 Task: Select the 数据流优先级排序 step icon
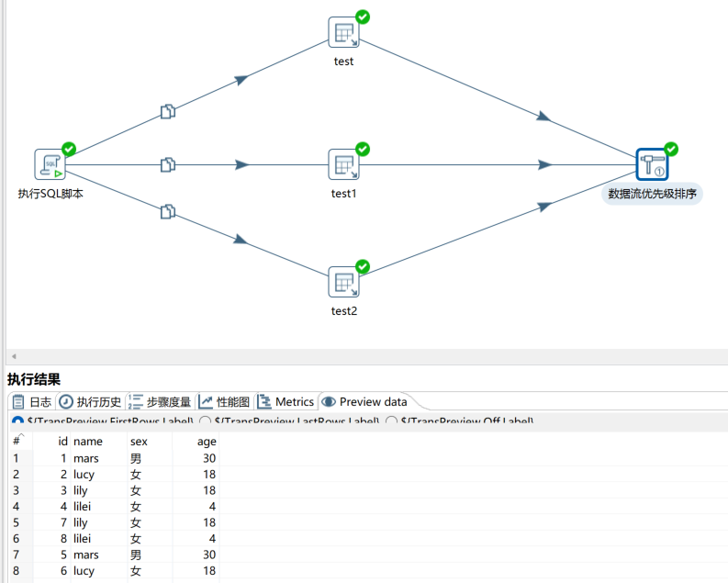(x=652, y=164)
